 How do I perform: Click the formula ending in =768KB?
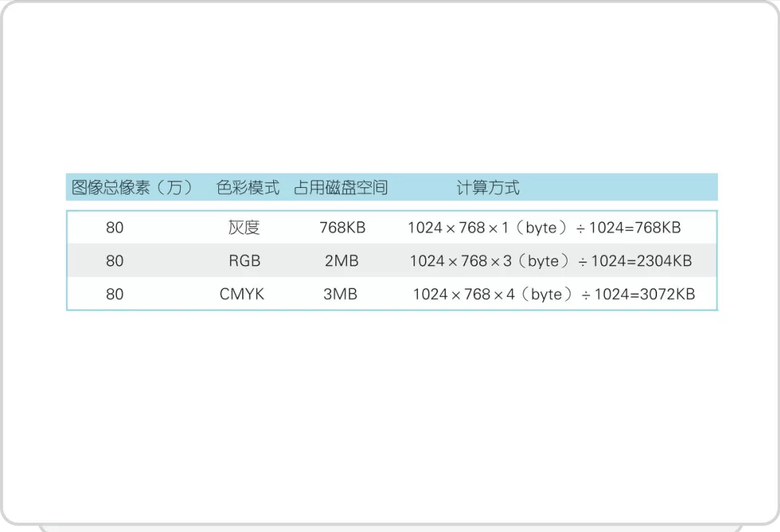(544, 228)
